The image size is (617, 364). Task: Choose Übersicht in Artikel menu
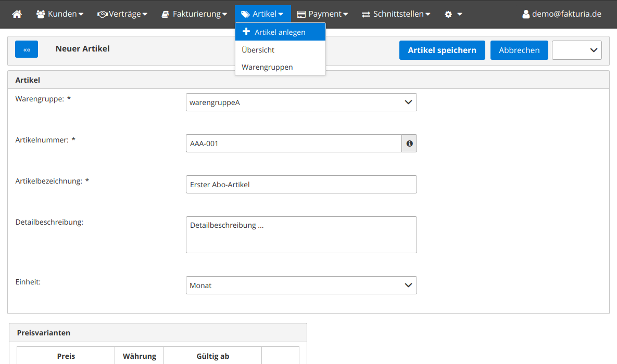(258, 50)
